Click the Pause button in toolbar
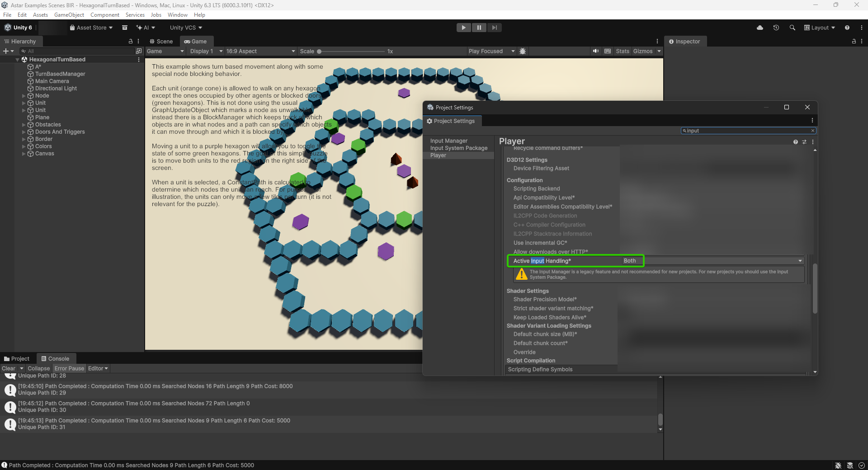 click(x=479, y=28)
